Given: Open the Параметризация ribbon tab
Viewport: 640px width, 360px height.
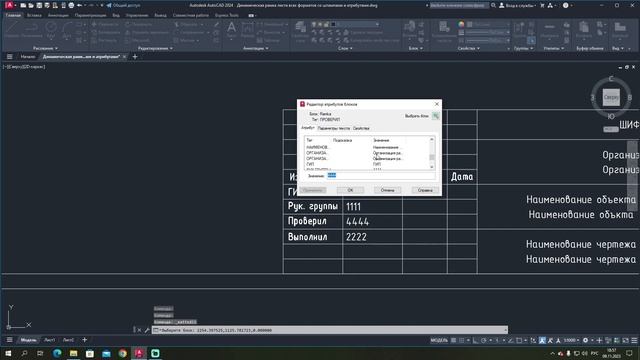Looking at the screenshot, I should 90,15.
